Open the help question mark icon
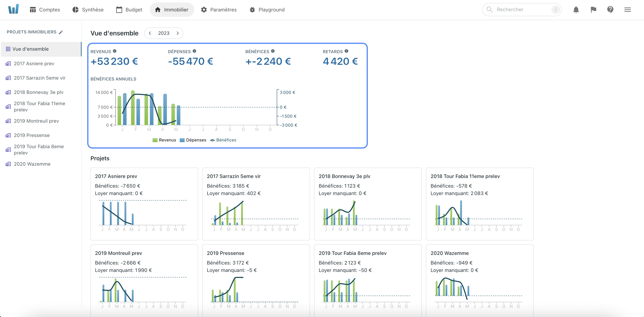This screenshot has width=644, height=317. (610, 10)
